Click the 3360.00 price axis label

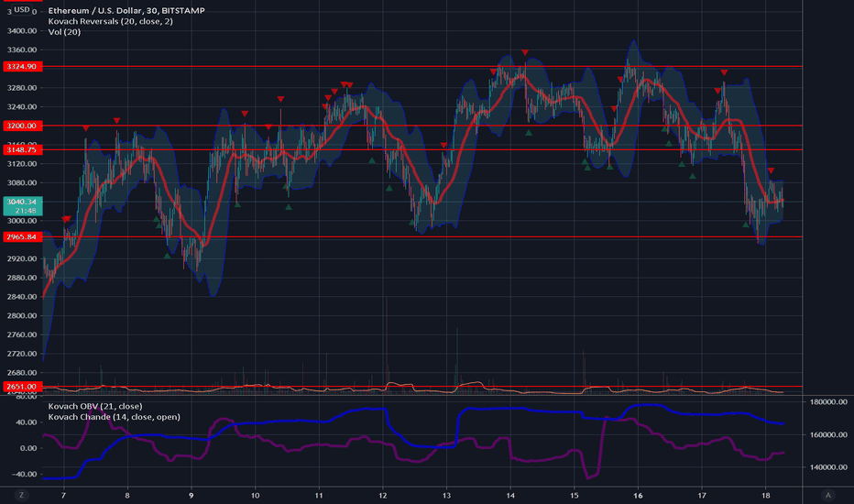(22, 49)
